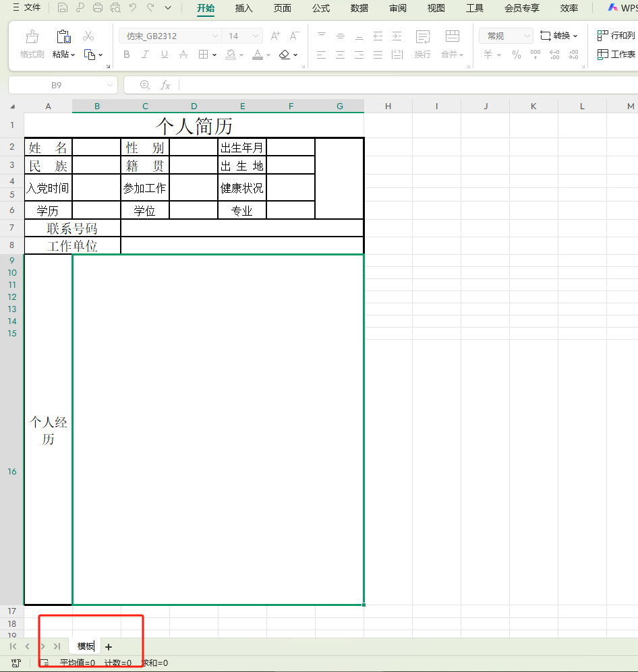Expand quick access toolbar customize chevron
The height and width of the screenshot is (672, 638).
(x=168, y=7)
